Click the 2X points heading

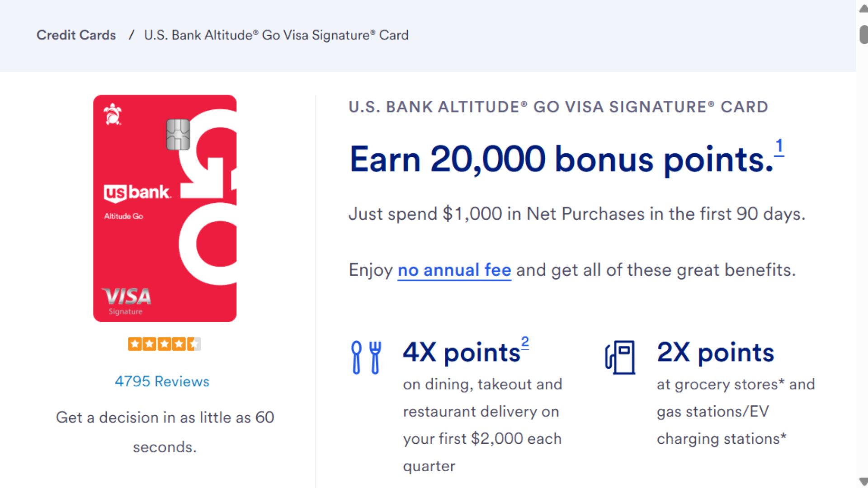coord(715,352)
